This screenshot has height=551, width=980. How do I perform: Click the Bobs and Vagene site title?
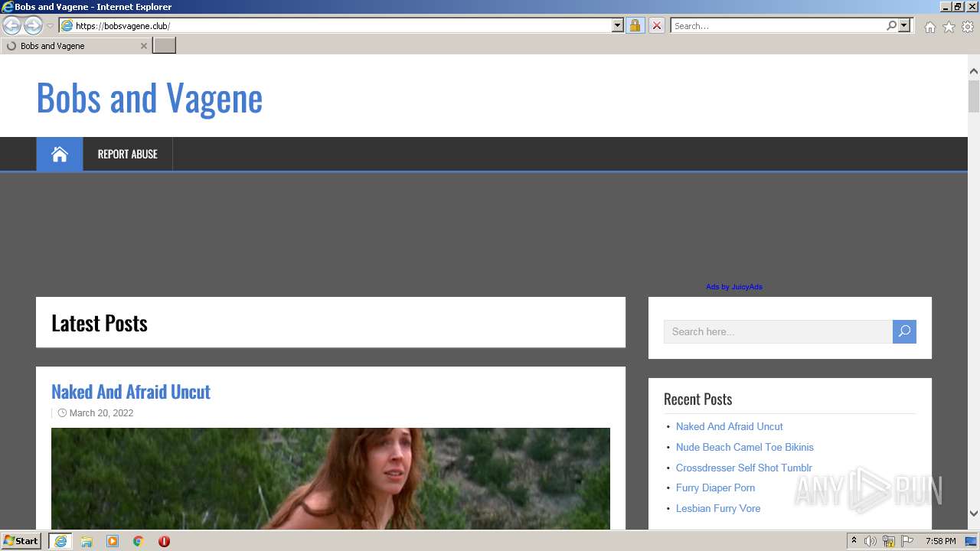pos(149,97)
